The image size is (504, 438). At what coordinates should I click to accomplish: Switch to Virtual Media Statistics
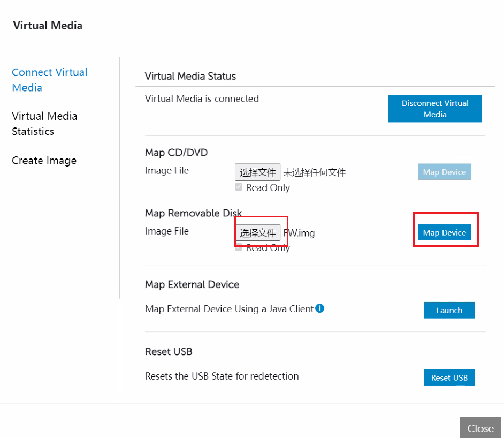click(x=44, y=123)
